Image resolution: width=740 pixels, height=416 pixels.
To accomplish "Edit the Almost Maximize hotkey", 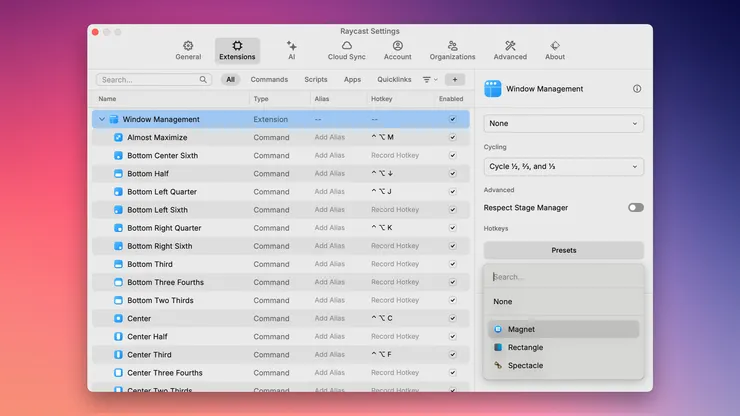I will 382,137.
